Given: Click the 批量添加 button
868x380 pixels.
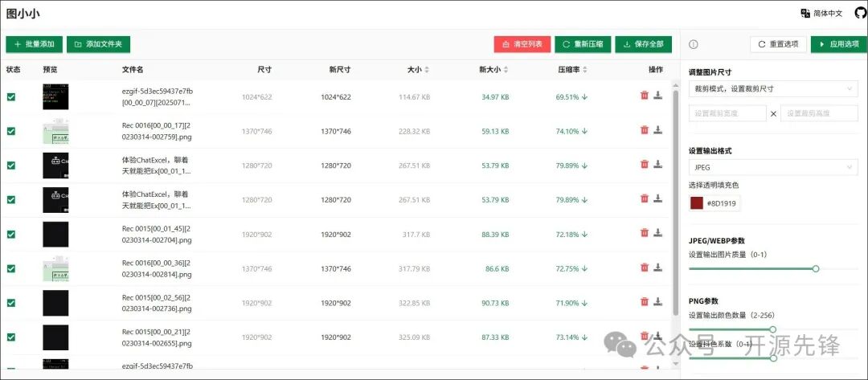Looking at the screenshot, I should point(35,44).
